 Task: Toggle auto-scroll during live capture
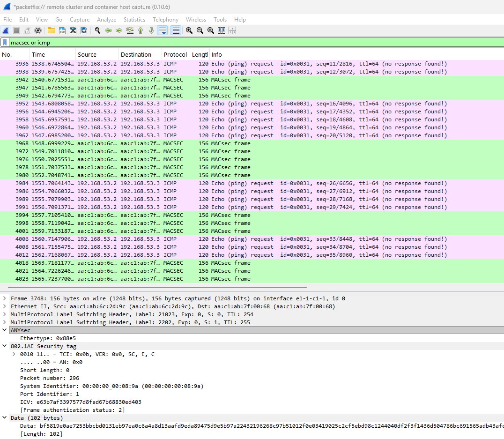[163, 30]
